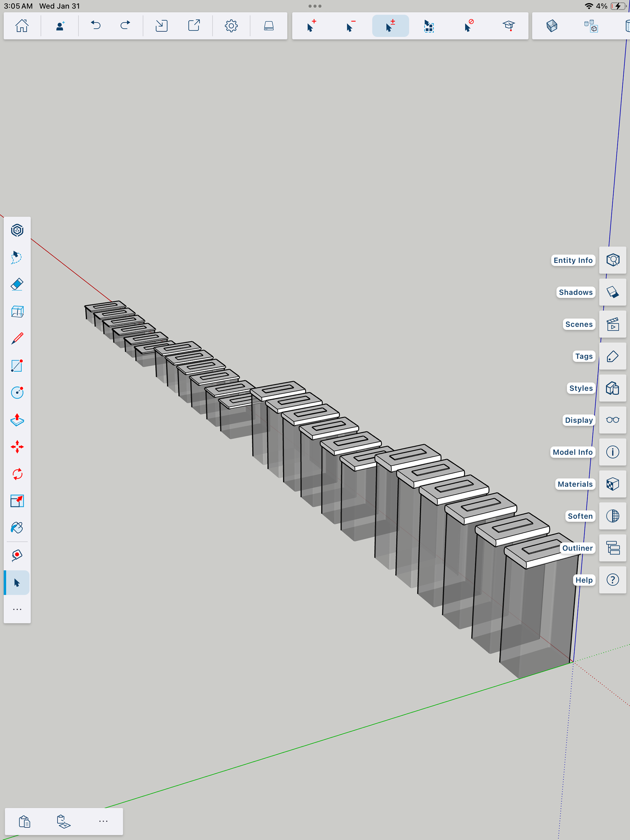Image resolution: width=630 pixels, height=840 pixels.
Task: Select the Paint Bucket tool
Action: (x=17, y=528)
